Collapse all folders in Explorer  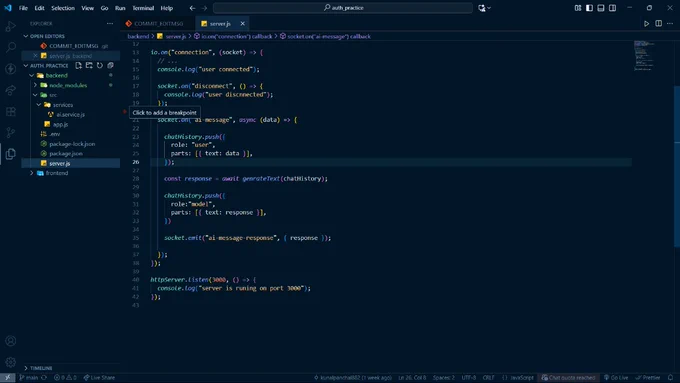(110, 65)
